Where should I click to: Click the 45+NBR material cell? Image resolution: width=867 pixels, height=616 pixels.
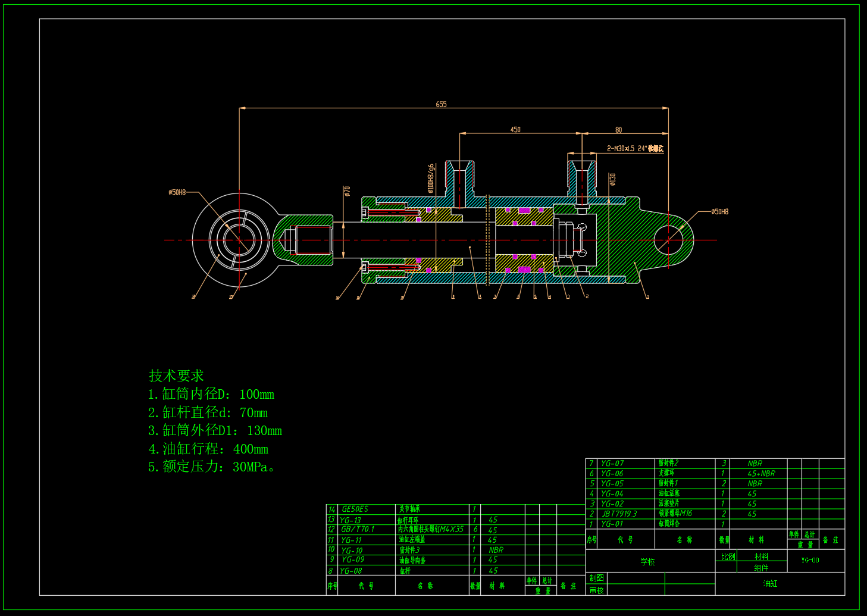[761, 473]
